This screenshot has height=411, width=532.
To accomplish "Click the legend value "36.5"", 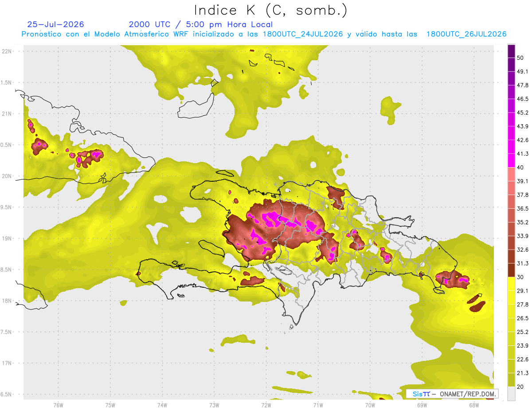I will 523,208.
